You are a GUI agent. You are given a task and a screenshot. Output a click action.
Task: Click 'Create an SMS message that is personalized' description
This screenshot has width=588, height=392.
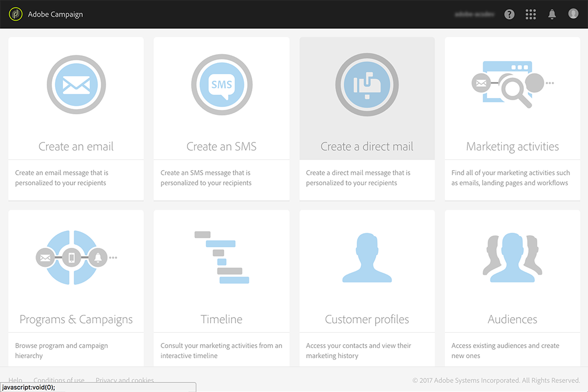tap(206, 178)
